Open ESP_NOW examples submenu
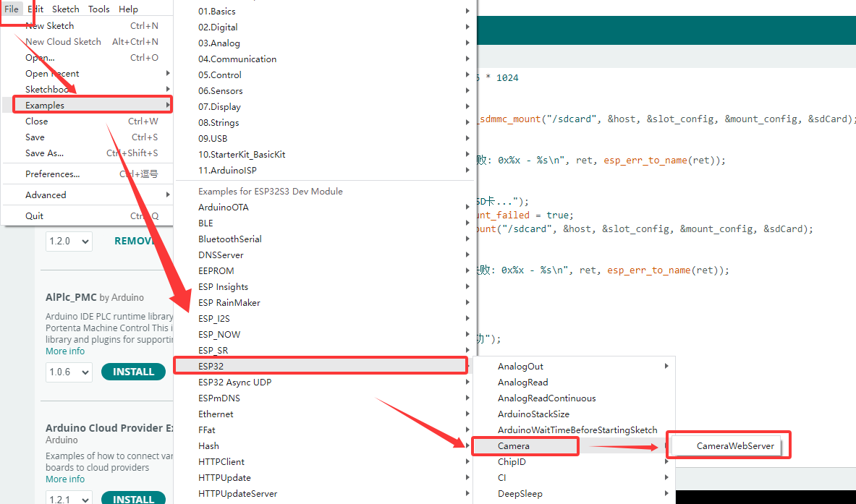856x504 pixels. coord(326,334)
